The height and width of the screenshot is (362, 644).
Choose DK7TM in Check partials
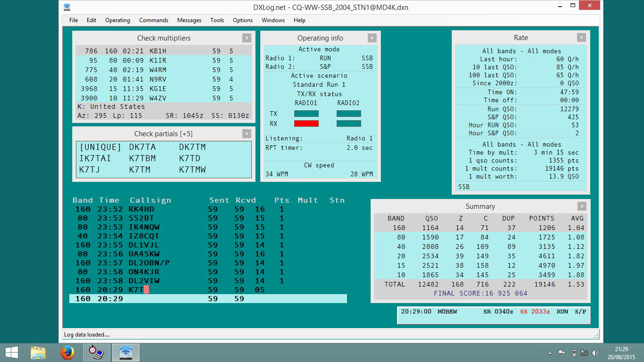tap(192, 147)
